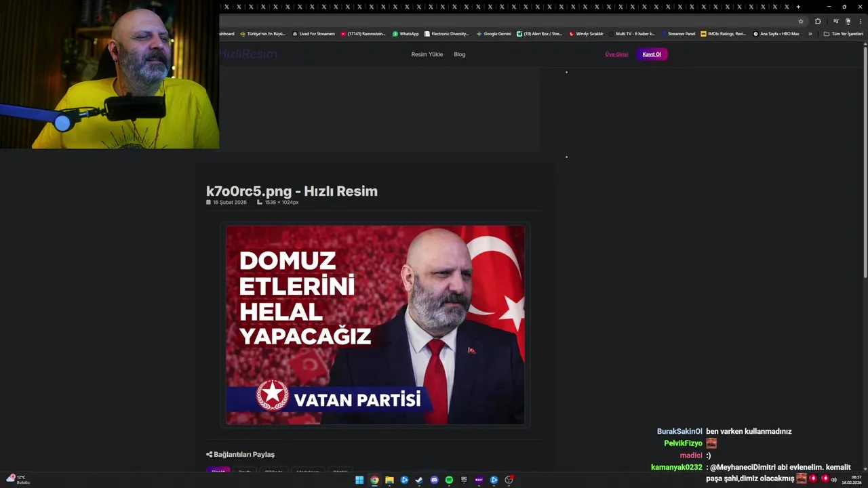
Task: Open the Resim Yükle menu item
Action: click(427, 54)
